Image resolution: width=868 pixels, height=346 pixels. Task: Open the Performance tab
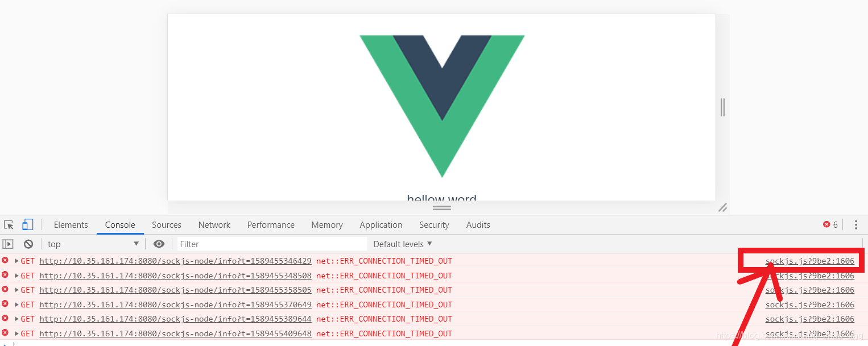(271, 225)
